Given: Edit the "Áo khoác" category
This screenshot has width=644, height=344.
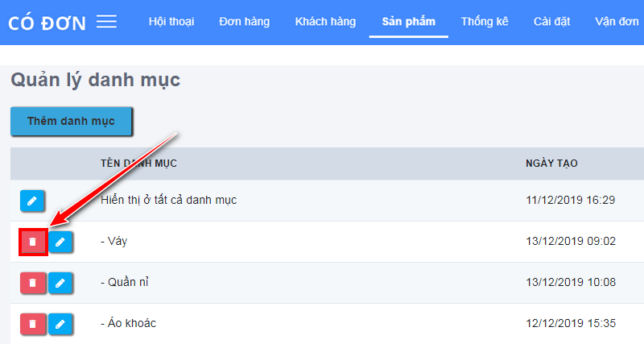Looking at the screenshot, I should click(x=60, y=324).
